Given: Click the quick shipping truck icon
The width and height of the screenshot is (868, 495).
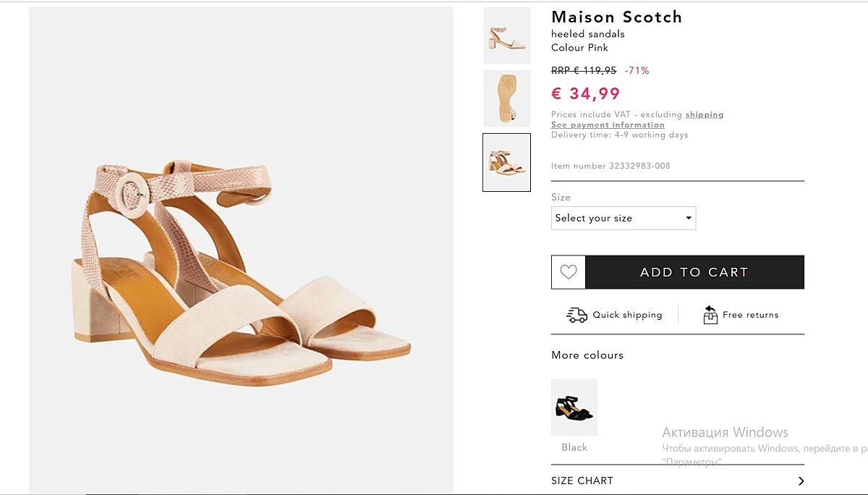Looking at the screenshot, I should (576, 315).
